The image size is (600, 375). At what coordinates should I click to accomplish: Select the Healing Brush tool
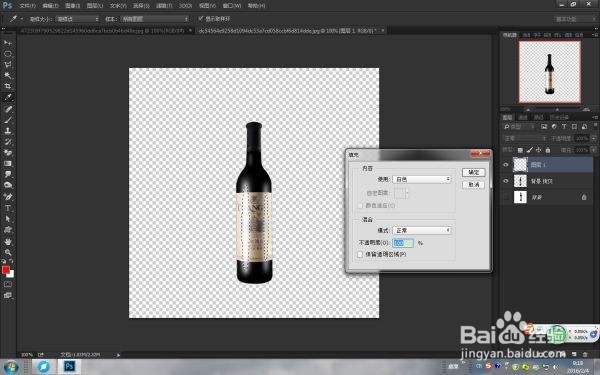(8, 109)
